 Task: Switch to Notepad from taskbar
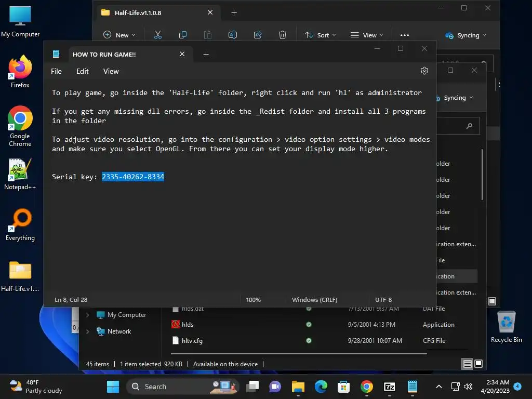(412, 387)
